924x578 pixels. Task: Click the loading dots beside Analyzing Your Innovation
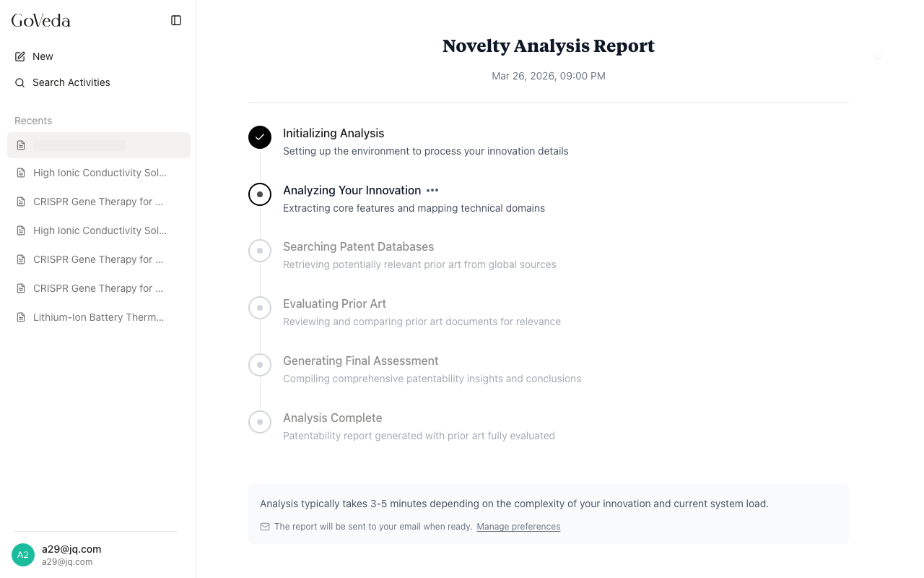432,191
